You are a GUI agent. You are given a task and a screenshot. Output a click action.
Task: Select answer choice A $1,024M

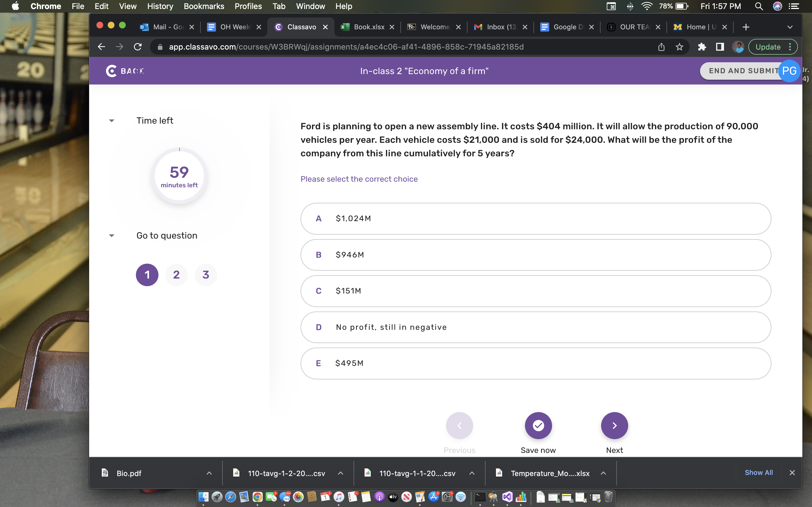(x=535, y=219)
